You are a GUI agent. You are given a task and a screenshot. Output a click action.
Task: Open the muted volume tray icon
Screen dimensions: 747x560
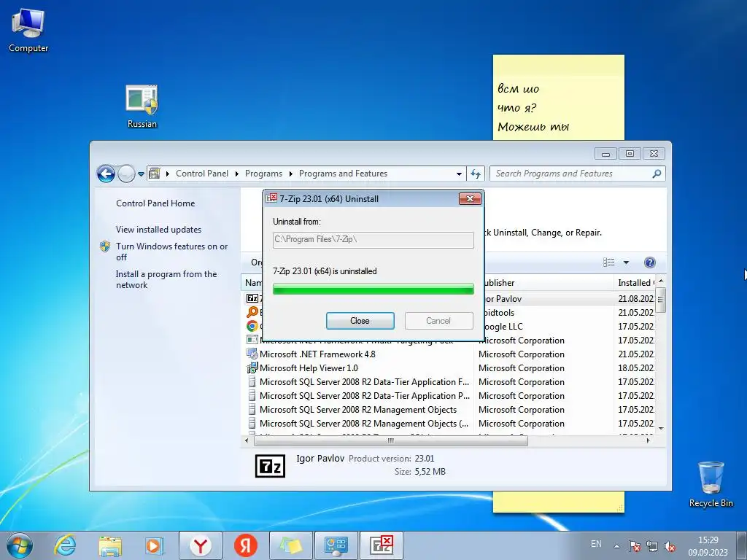670,546
